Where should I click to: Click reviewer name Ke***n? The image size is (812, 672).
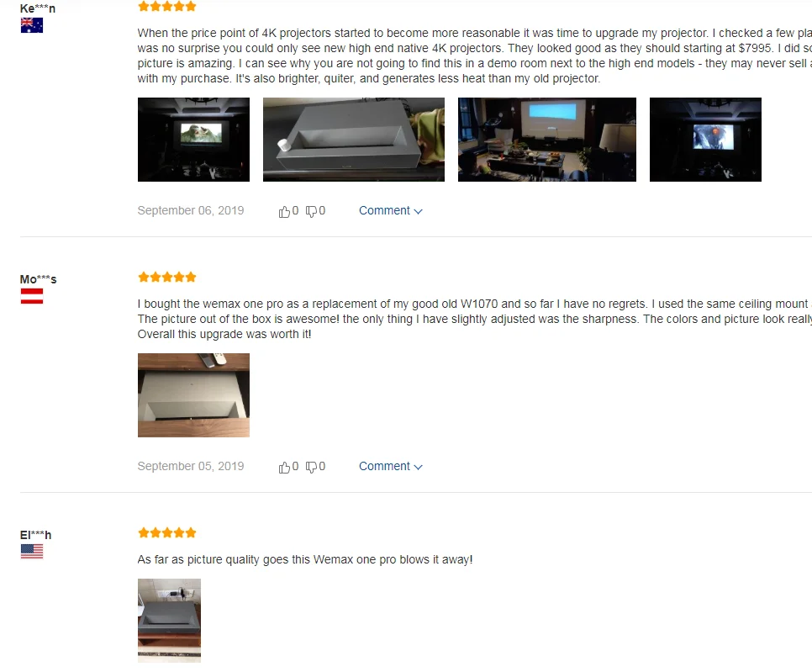pyautogui.click(x=38, y=8)
